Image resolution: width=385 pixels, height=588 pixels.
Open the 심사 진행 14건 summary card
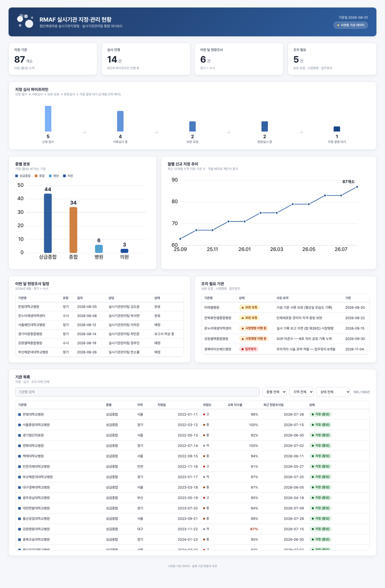click(x=146, y=59)
